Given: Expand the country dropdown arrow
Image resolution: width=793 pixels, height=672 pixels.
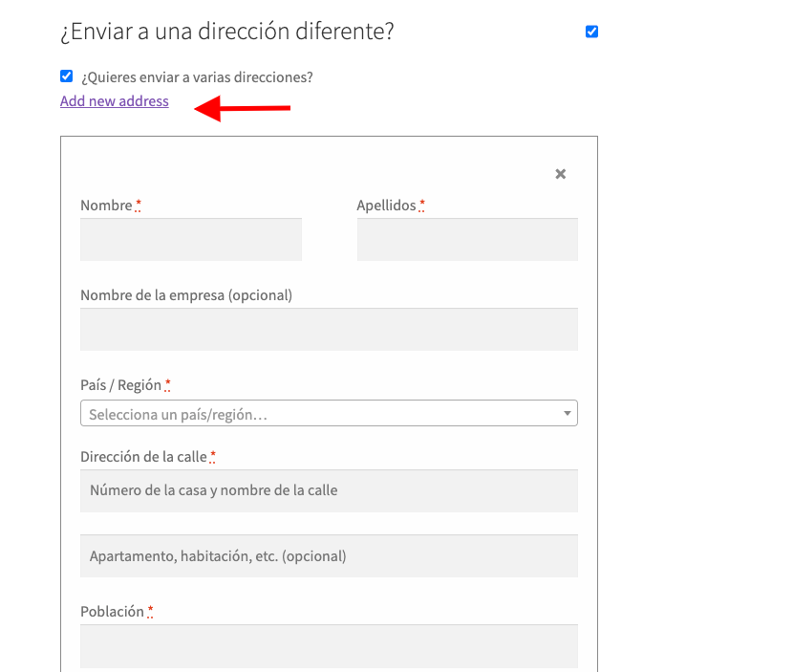Looking at the screenshot, I should [568, 413].
